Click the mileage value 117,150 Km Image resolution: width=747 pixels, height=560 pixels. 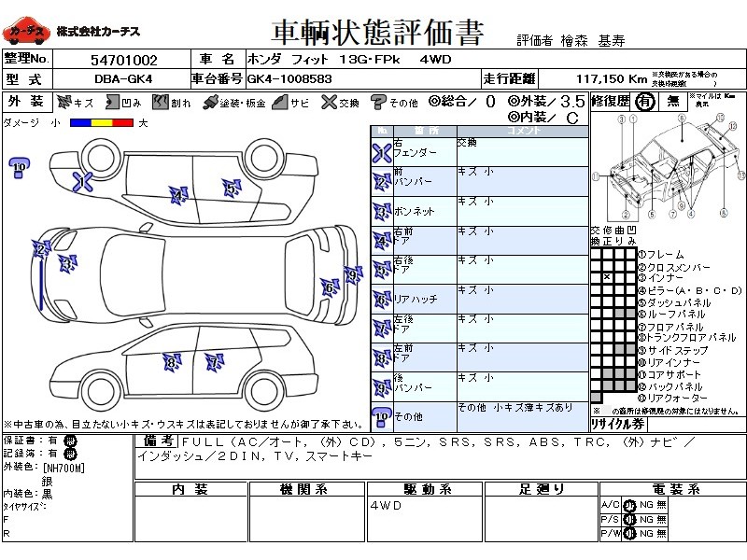pos(612,79)
